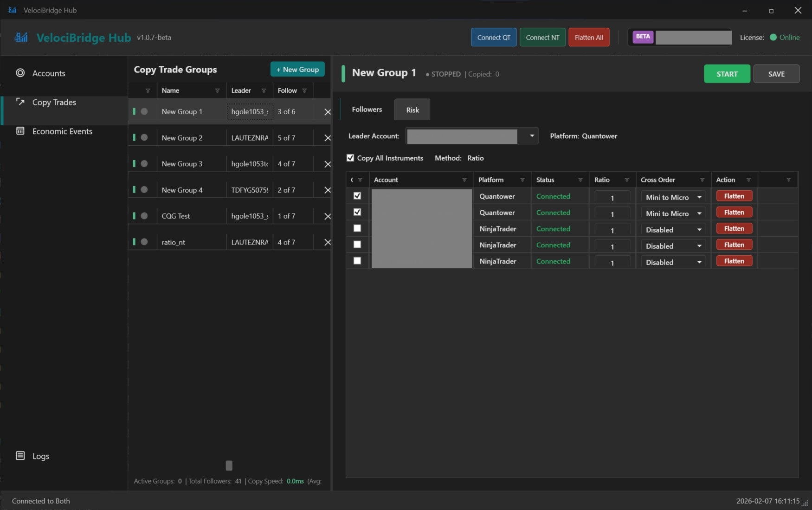Expand the Disabled dropdown for a NinjaTrader row
The height and width of the screenshot is (510, 812).
[672, 229]
